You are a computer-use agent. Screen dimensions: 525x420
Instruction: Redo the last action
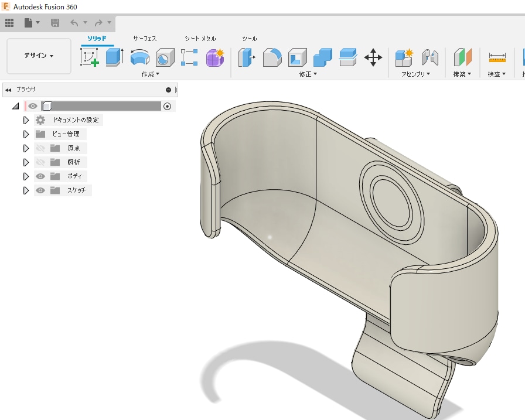click(x=98, y=23)
